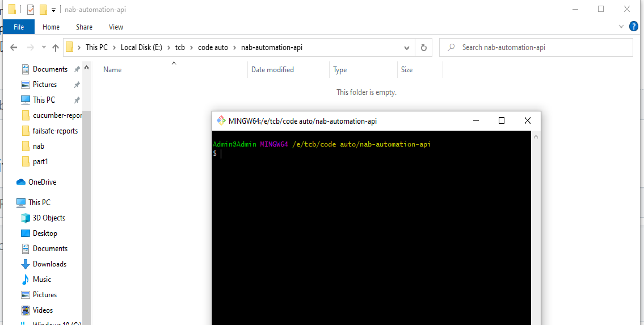Click the search magnifier icon
Screen dimensions: 644x325
pos(451,47)
